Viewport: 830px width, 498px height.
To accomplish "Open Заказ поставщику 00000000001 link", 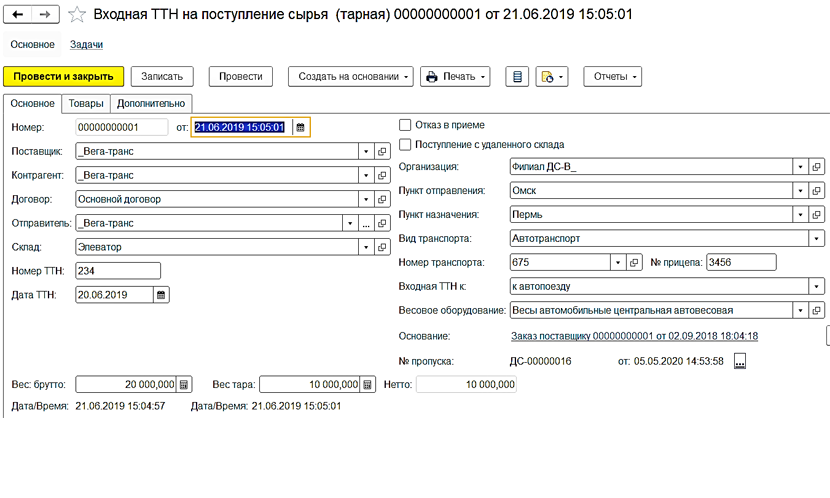I will click(634, 336).
